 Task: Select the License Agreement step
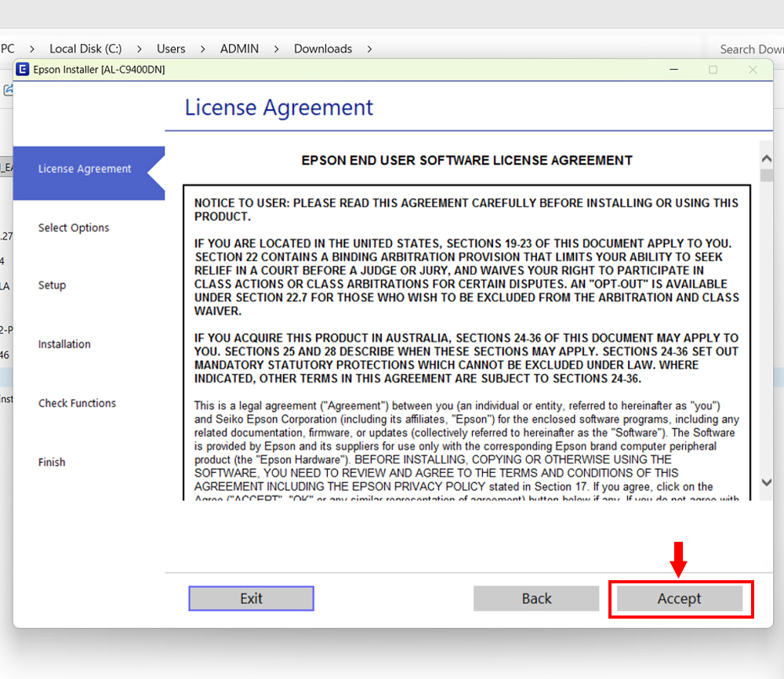(x=85, y=169)
